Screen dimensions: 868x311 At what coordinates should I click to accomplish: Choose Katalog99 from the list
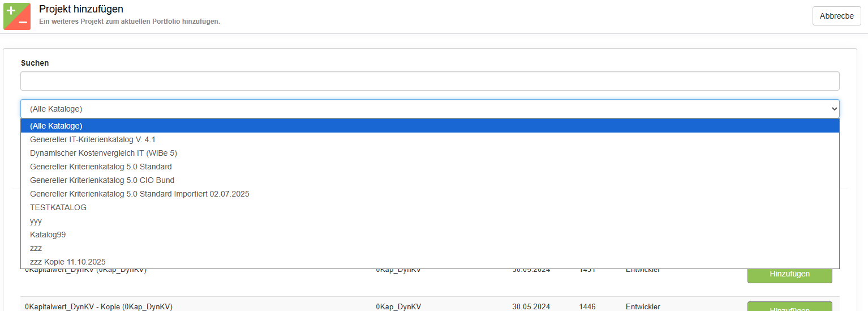[x=48, y=235]
